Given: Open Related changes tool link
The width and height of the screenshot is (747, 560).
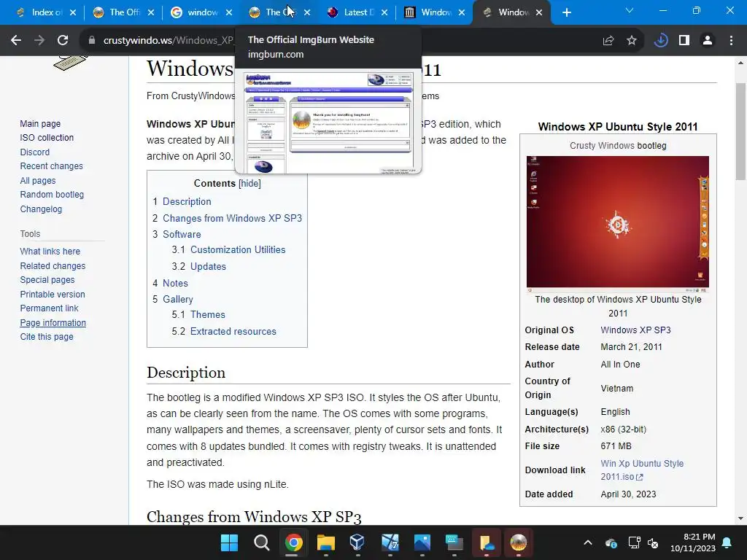Looking at the screenshot, I should tap(53, 265).
